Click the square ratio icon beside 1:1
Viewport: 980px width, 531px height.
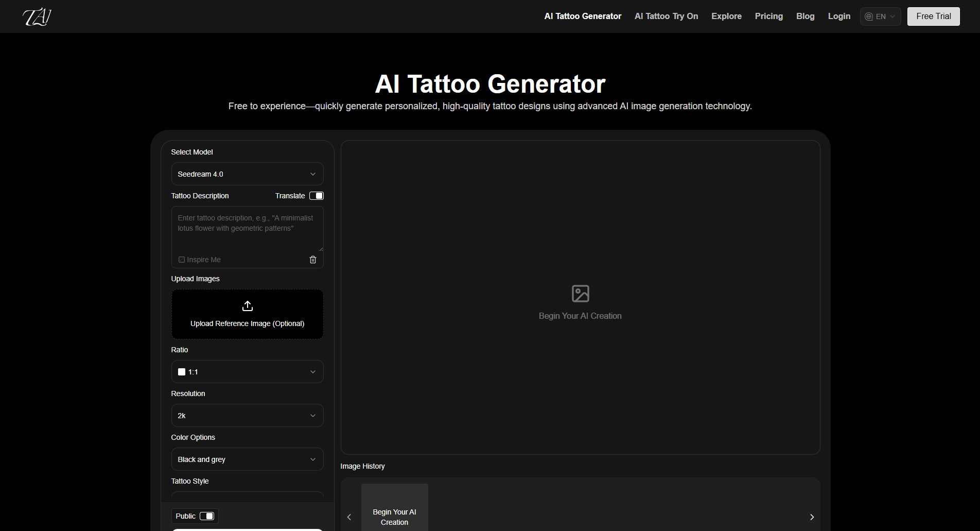tap(181, 371)
